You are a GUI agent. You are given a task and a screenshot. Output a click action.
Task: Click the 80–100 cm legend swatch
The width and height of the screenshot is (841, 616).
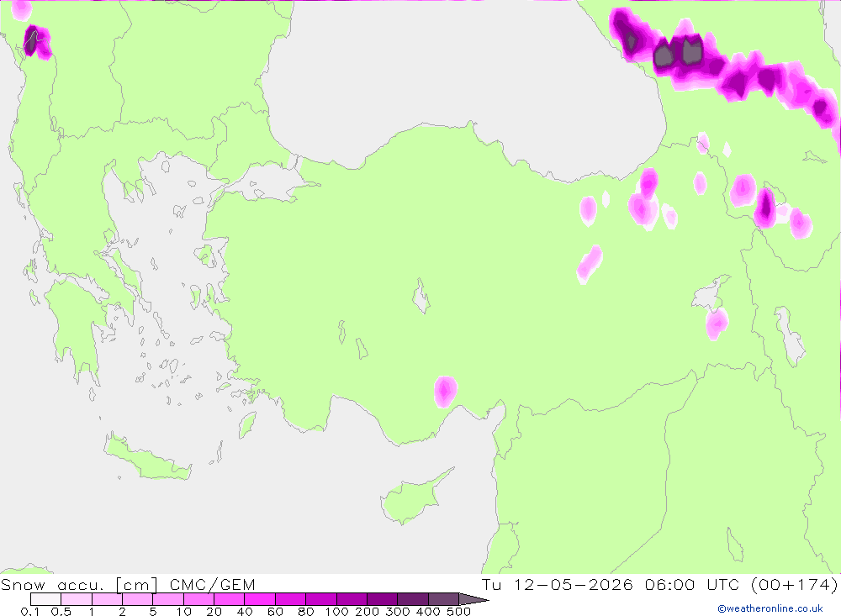click(x=321, y=599)
